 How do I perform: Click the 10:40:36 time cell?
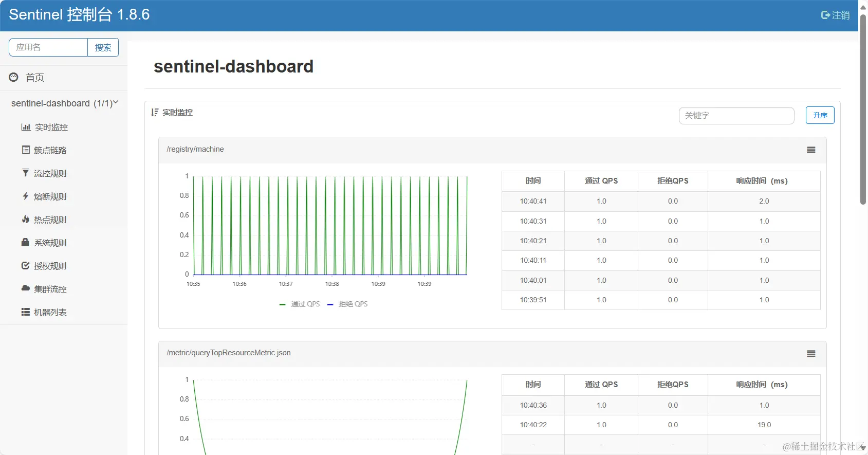(533, 405)
